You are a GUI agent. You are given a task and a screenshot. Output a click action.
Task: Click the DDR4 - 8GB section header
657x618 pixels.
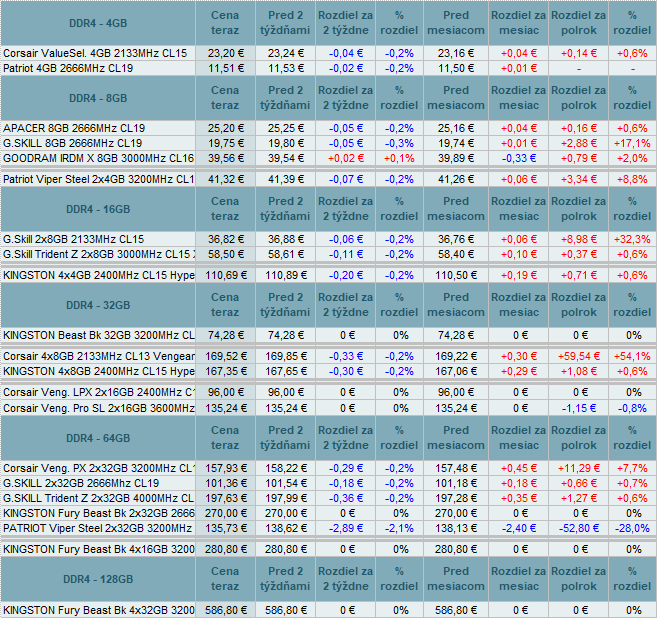click(x=98, y=98)
